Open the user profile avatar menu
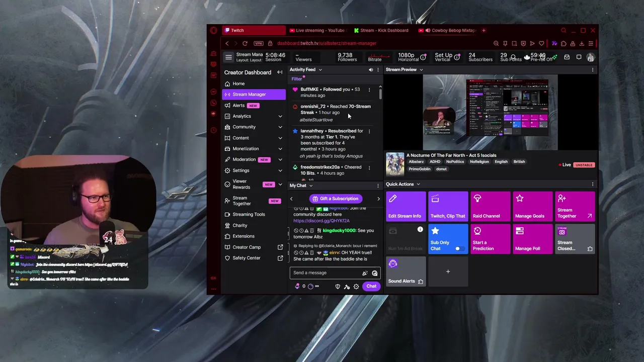Screen dimensions: 644x362 point(590,57)
